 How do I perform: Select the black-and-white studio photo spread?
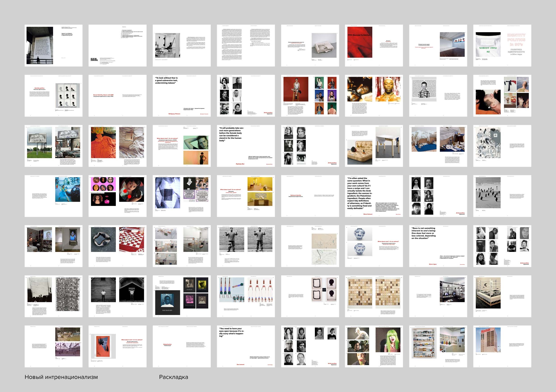point(182,46)
